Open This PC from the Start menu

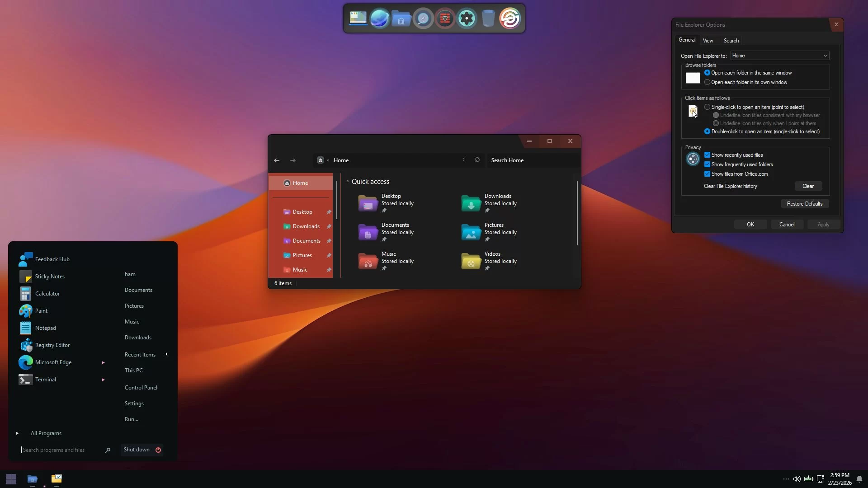pos(134,371)
